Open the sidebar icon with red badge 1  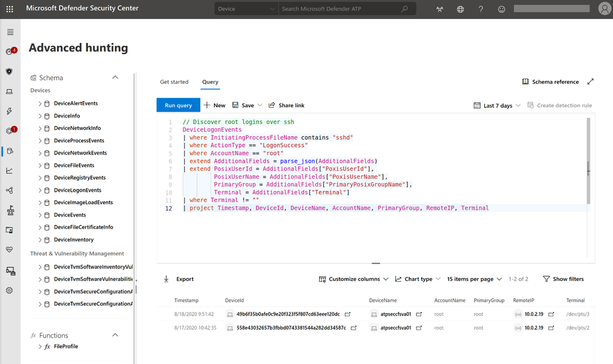[x=10, y=131]
